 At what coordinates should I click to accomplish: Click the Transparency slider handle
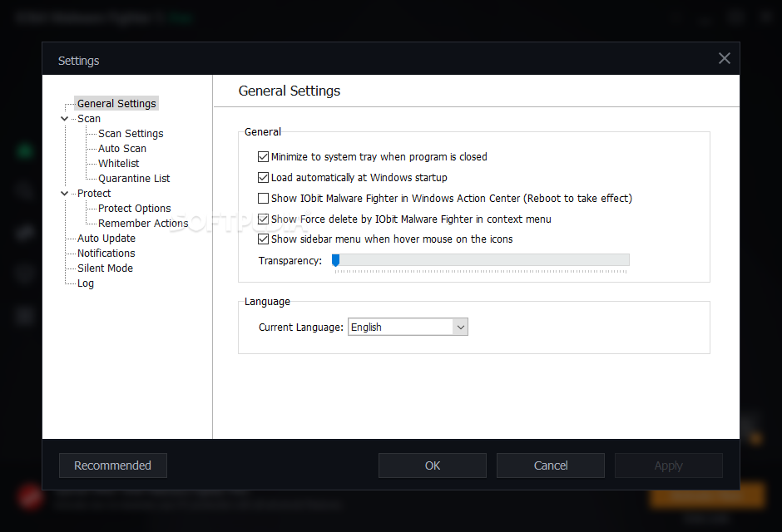tap(335, 260)
